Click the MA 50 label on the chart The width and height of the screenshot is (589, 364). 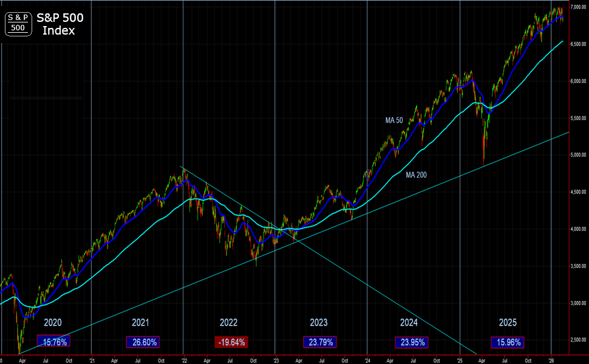(393, 120)
